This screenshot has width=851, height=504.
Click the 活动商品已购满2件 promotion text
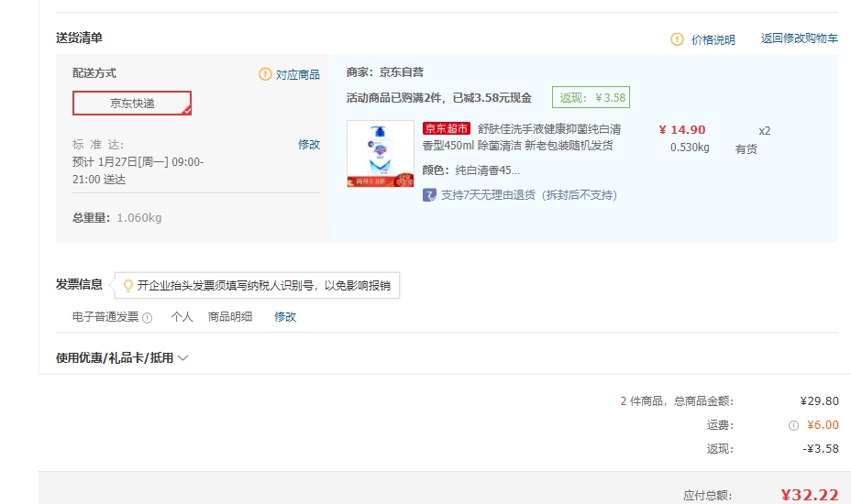tap(439, 98)
